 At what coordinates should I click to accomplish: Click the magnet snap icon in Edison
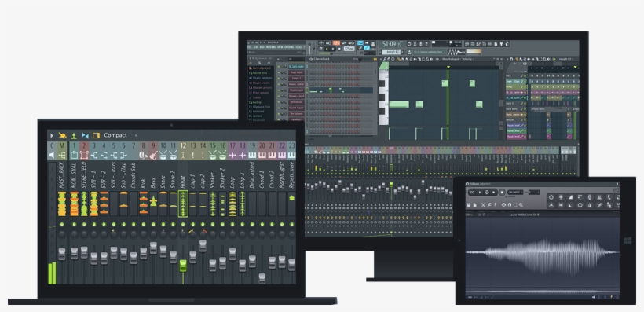510,204
